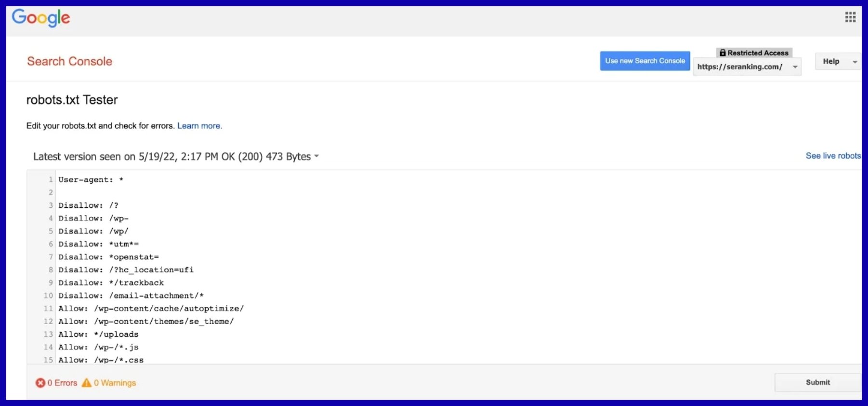Click the yellow Warnings triangle icon
868x406 pixels.
coord(87,383)
